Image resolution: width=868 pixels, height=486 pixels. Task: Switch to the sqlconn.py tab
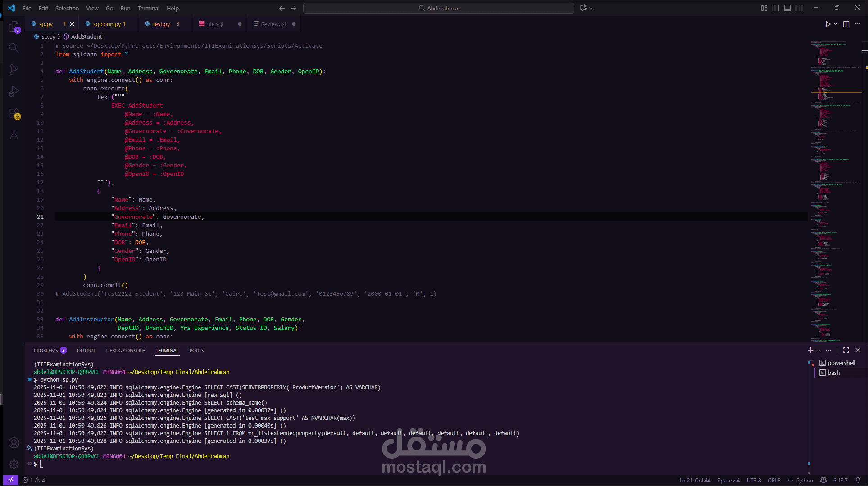[107, 24]
